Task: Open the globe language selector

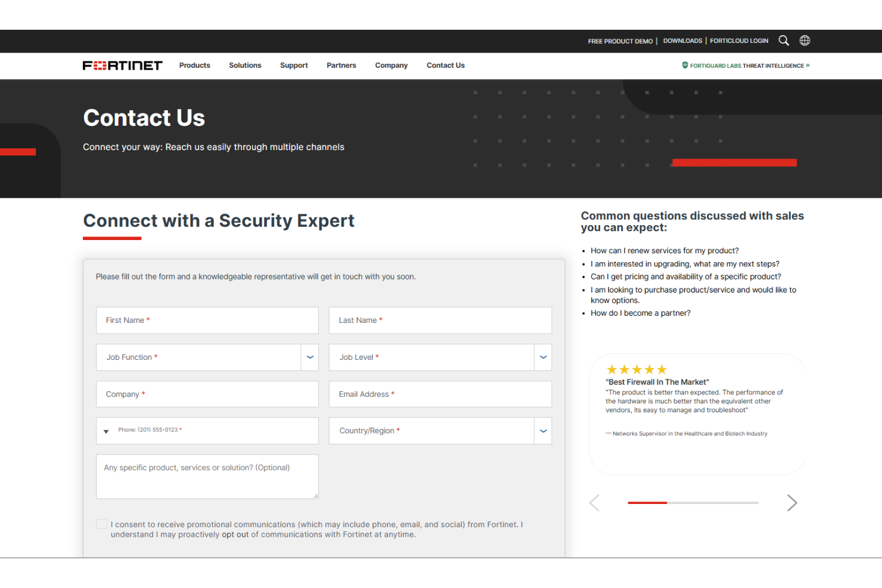Action: [x=805, y=41]
